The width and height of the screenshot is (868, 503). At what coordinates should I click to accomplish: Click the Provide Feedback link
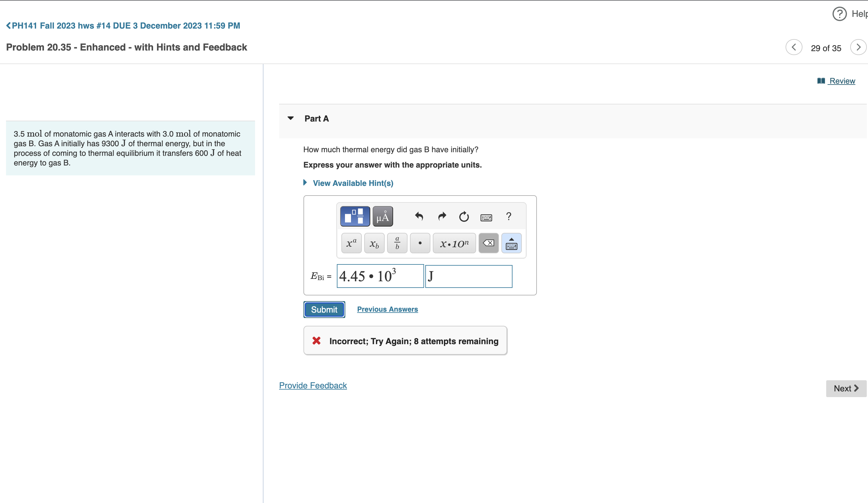tap(313, 386)
